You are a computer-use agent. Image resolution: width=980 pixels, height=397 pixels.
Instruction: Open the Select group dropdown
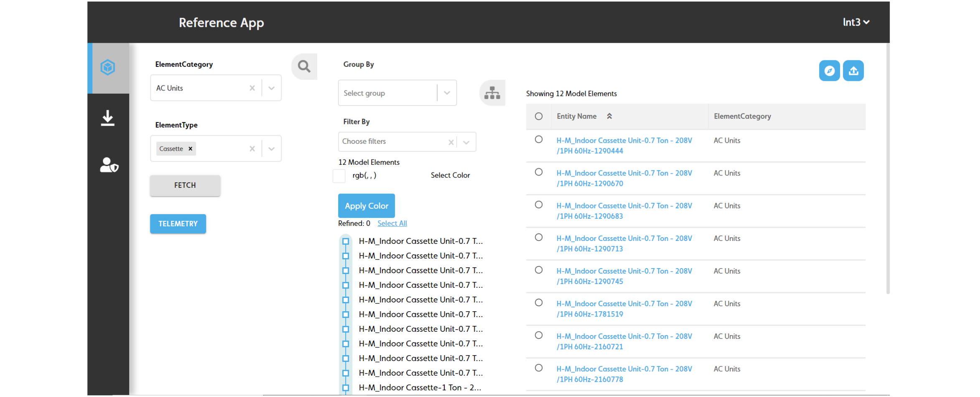click(447, 93)
